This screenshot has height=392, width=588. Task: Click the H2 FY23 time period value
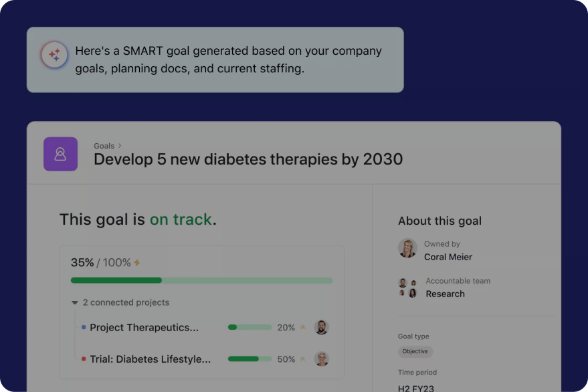click(416, 387)
